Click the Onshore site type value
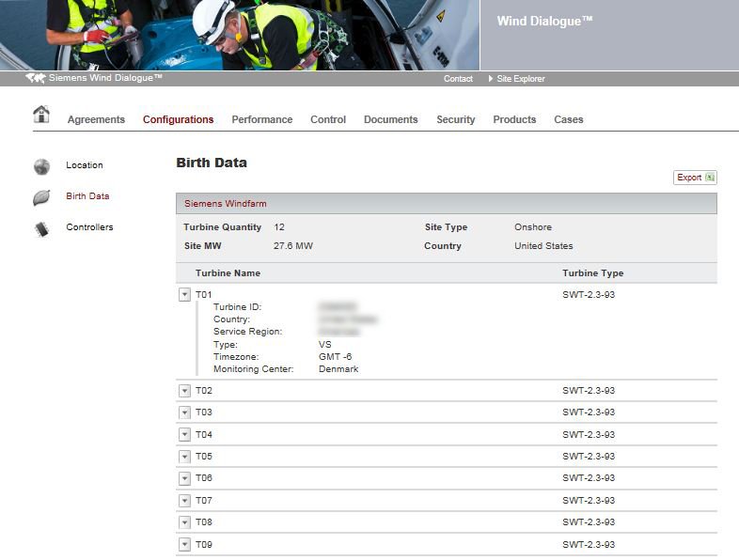The width and height of the screenshot is (739, 560). coord(533,227)
